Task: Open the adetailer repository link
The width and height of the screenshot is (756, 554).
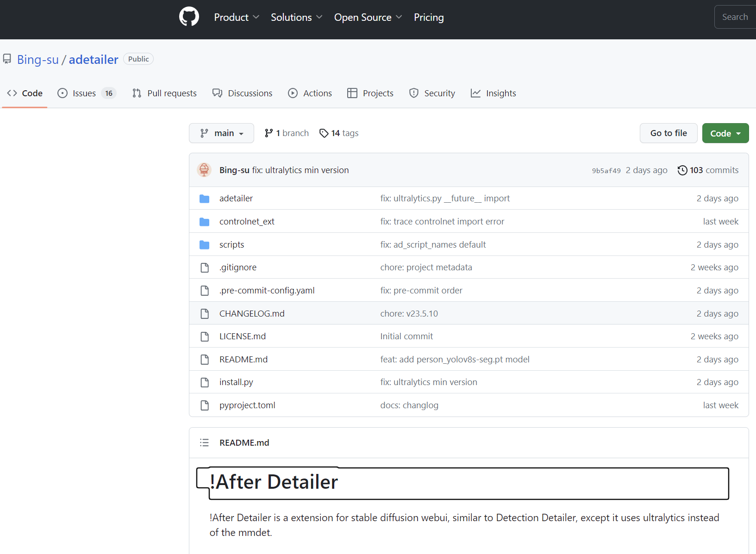Action: coord(94,59)
